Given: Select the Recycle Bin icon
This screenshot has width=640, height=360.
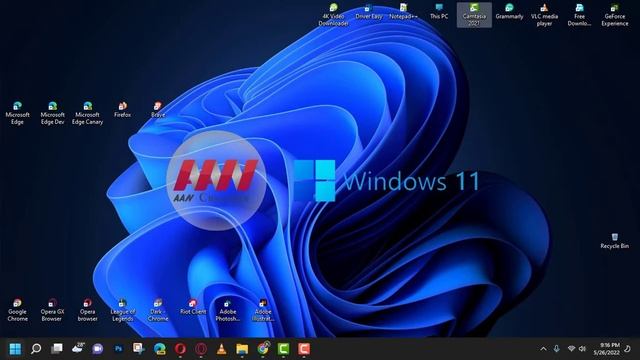Looking at the screenshot, I should coord(614,241).
